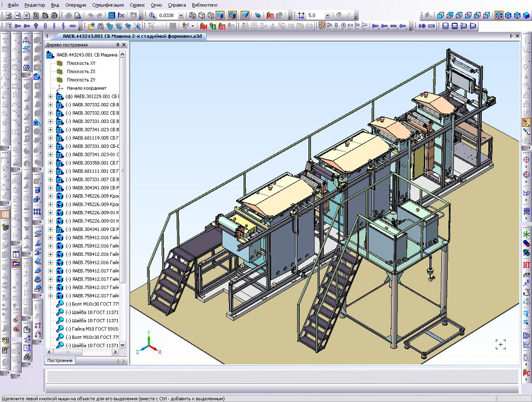Click the f(x) variables icon
The height and width of the screenshot is (402, 532).
click(120, 16)
